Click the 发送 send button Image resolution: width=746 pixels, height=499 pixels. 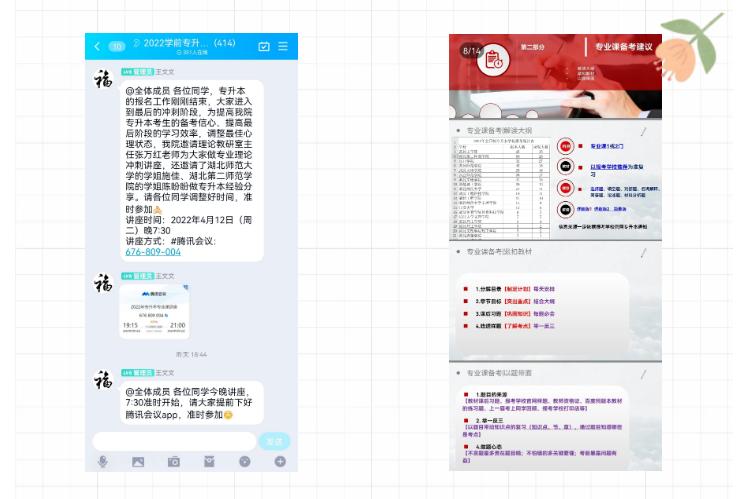click(274, 441)
